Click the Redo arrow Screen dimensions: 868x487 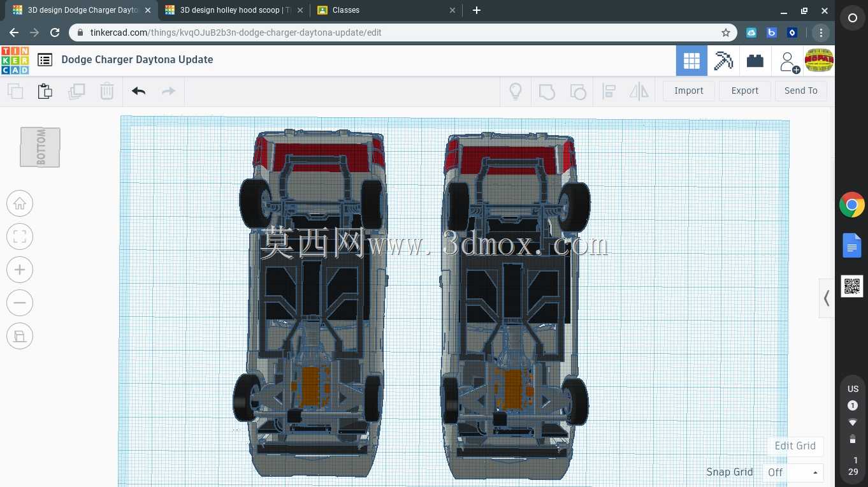(x=168, y=91)
